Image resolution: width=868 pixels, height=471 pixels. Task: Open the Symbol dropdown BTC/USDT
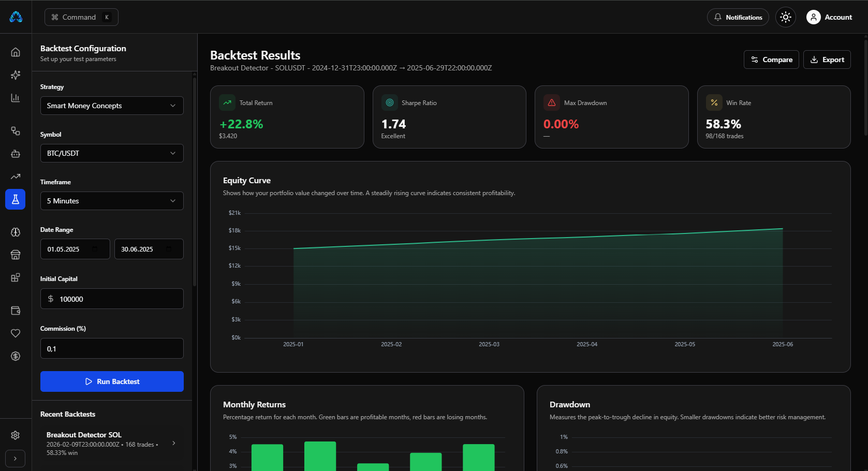pyautogui.click(x=112, y=153)
